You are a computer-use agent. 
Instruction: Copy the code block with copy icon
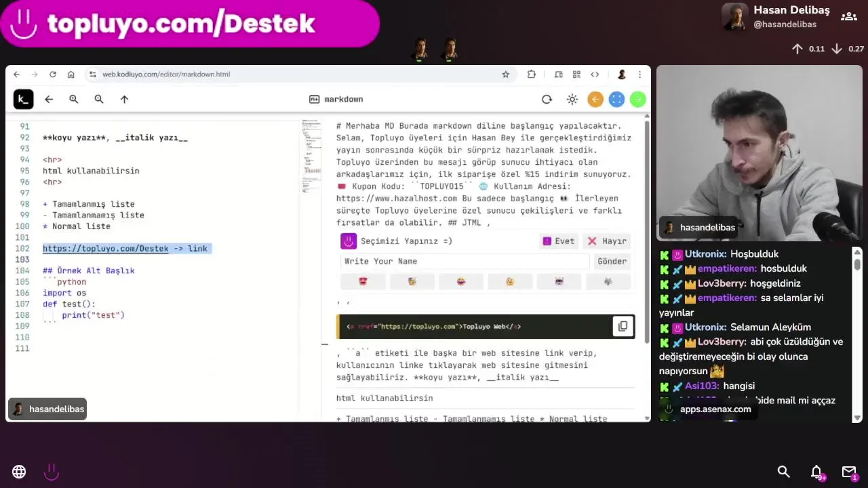point(623,327)
